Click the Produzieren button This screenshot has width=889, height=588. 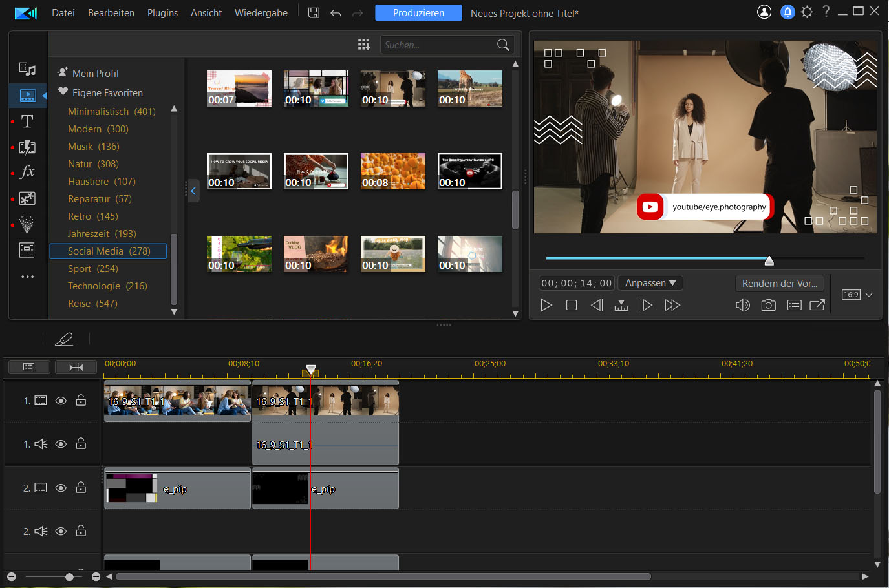[x=418, y=13]
